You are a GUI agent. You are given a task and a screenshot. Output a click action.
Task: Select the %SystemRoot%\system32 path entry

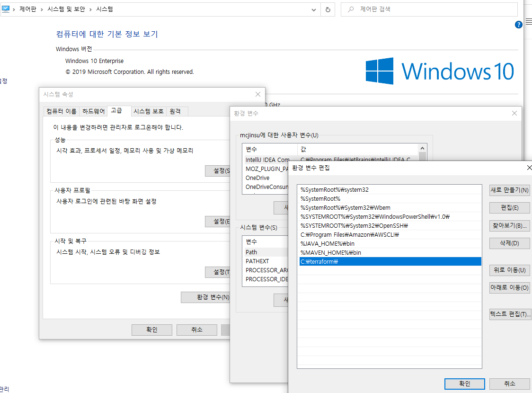tap(390, 190)
